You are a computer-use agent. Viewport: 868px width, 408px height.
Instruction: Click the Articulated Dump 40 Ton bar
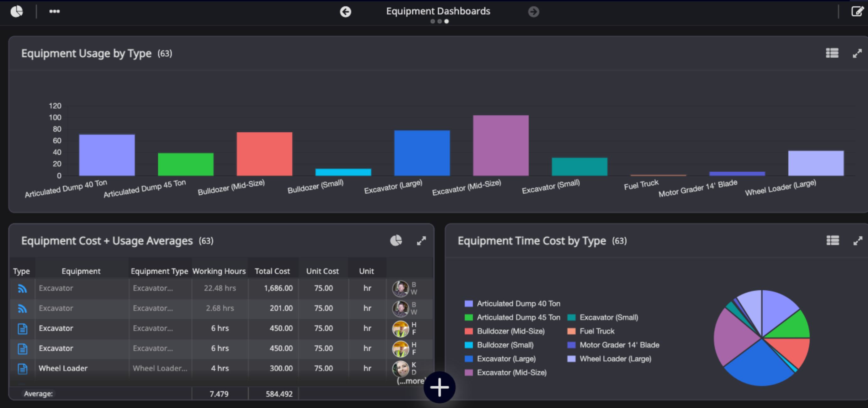107,155
